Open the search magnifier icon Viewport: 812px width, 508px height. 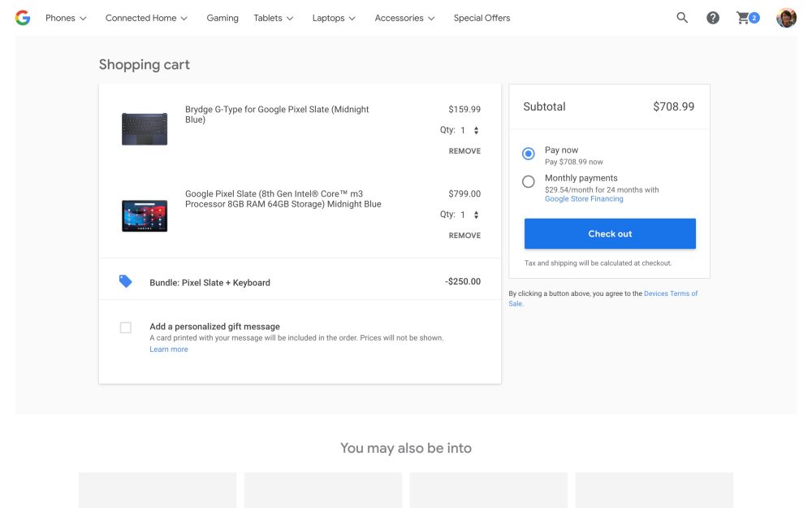tap(682, 18)
